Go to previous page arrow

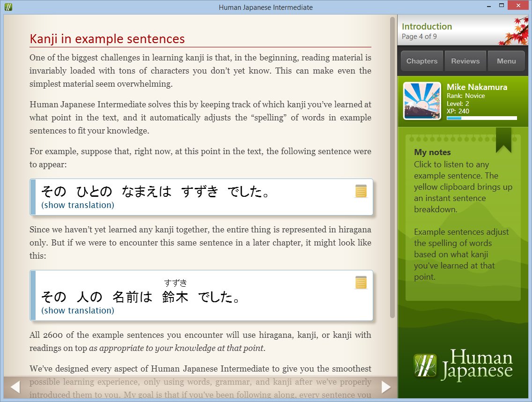click(15, 387)
